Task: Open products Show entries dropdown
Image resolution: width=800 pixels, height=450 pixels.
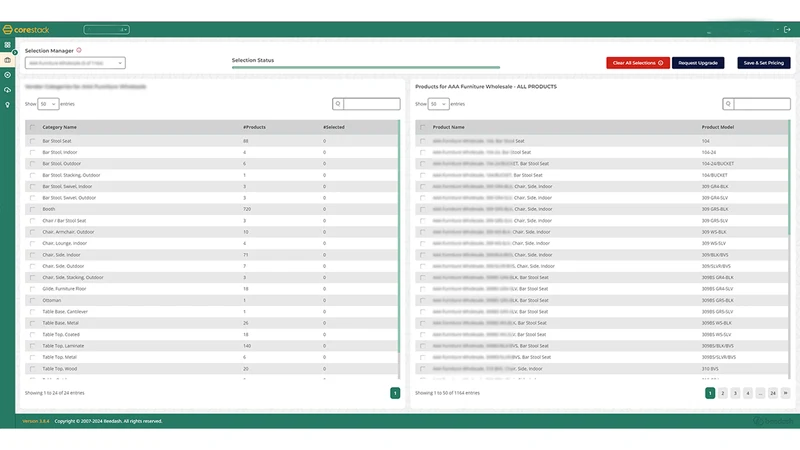Action: point(438,104)
